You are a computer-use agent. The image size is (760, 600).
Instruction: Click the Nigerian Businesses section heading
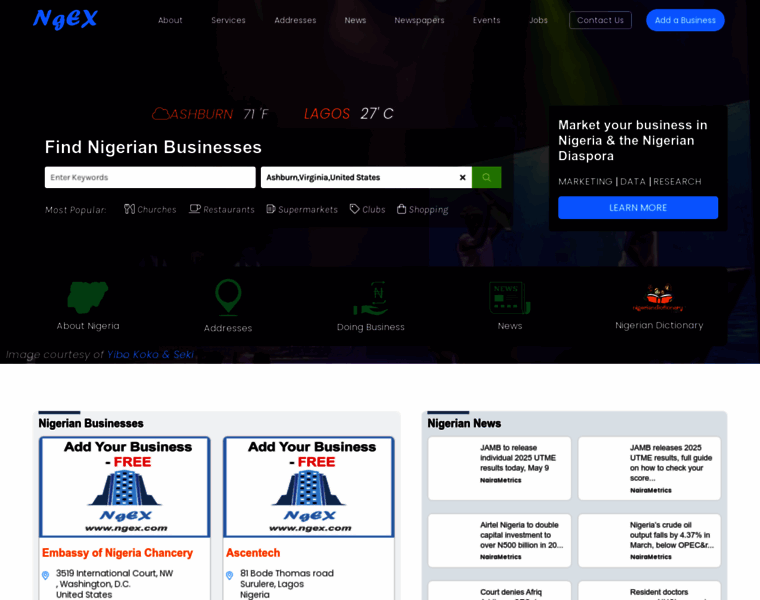(x=91, y=424)
